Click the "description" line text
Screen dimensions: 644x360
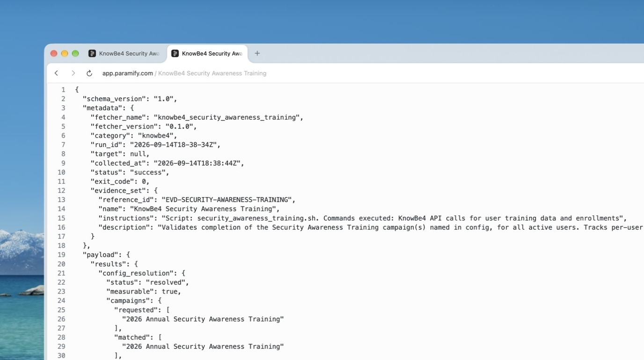371,227
